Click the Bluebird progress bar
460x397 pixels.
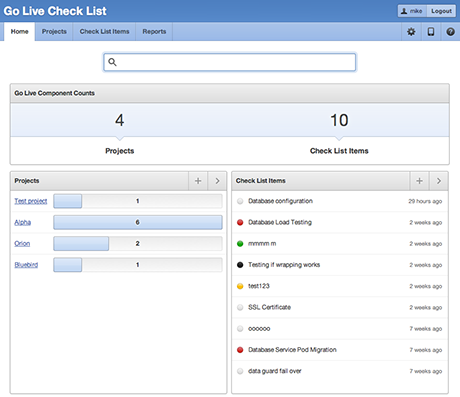pyautogui.click(x=138, y=265)
